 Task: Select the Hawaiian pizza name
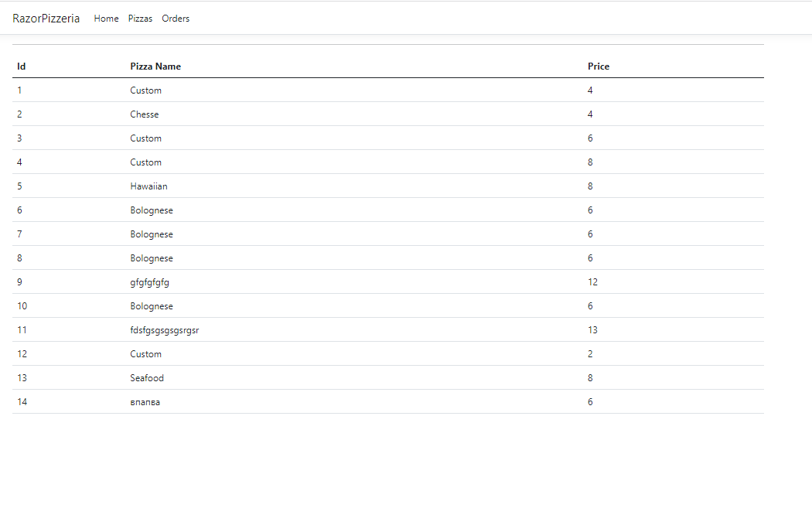(150, 186)
